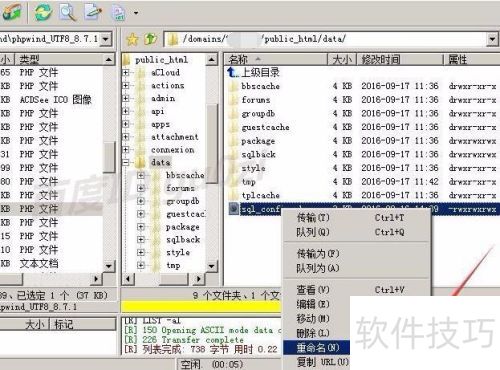Click the 226 Transfer complete log line

(x=184, y=340)
